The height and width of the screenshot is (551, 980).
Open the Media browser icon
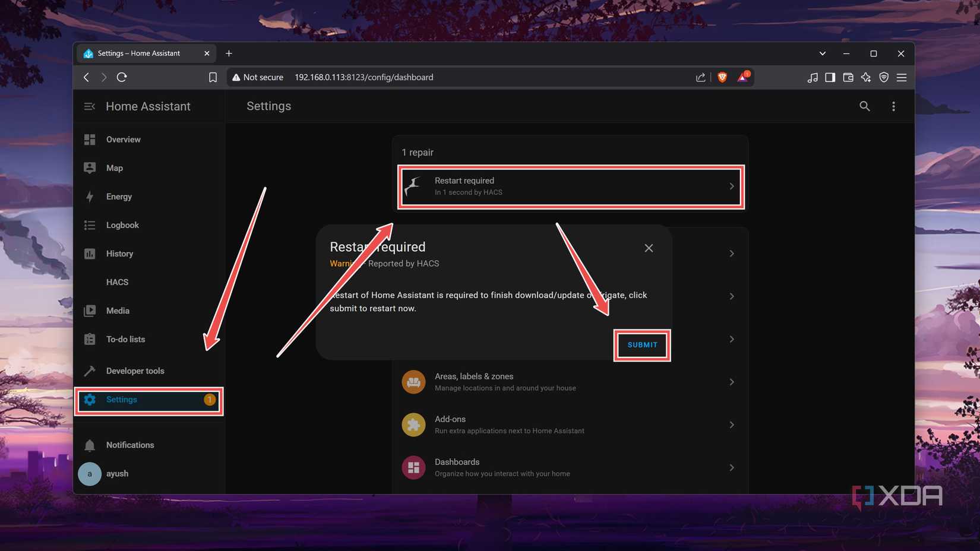pos(90,311)
